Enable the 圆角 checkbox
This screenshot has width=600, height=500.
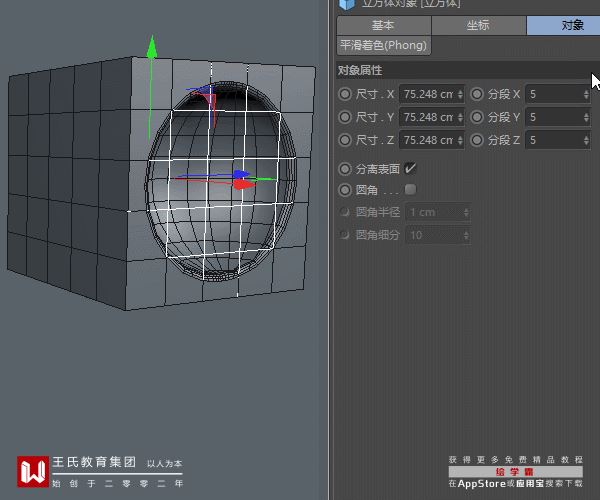410,189
